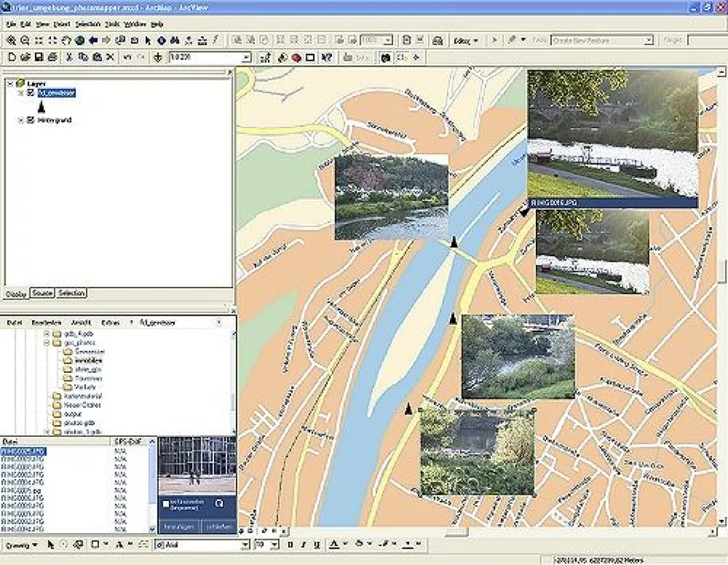Collapse the gps_photos folder

click(x=46, y=343)
